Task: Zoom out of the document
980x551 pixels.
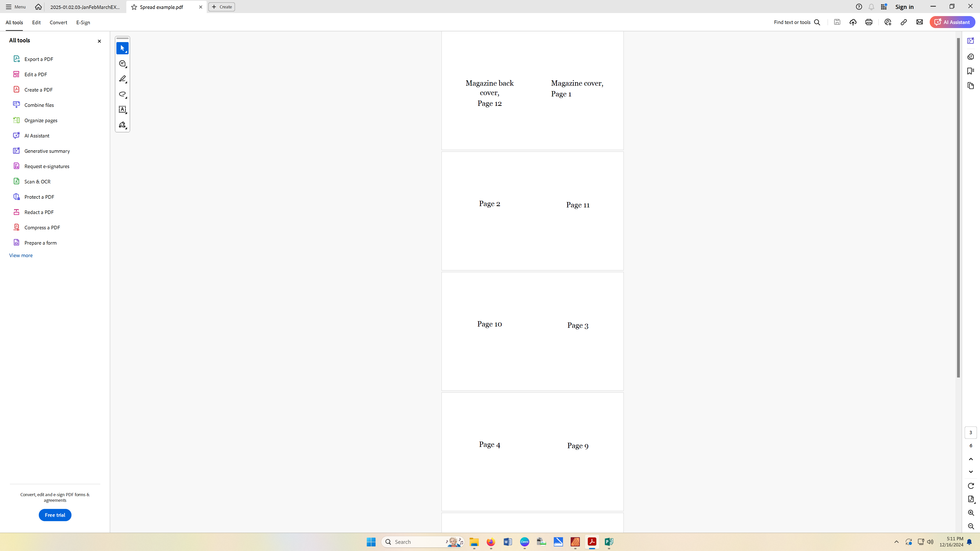Action: point(971,526)
